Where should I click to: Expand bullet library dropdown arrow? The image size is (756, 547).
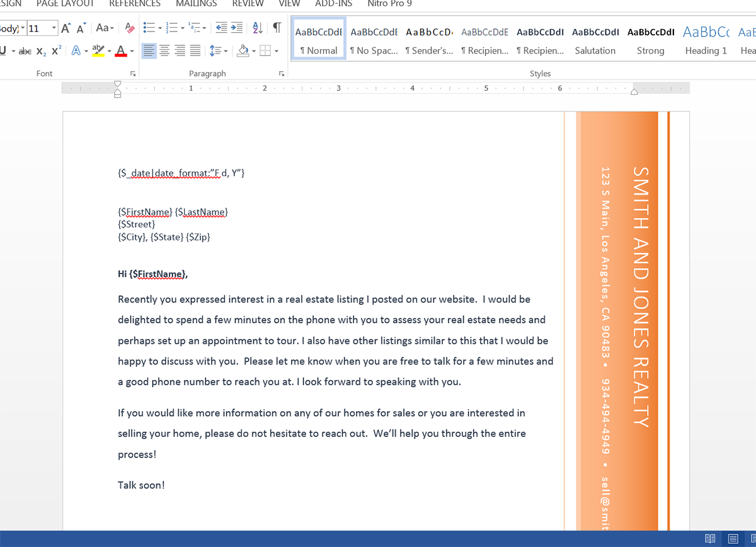tap(160, 28)
